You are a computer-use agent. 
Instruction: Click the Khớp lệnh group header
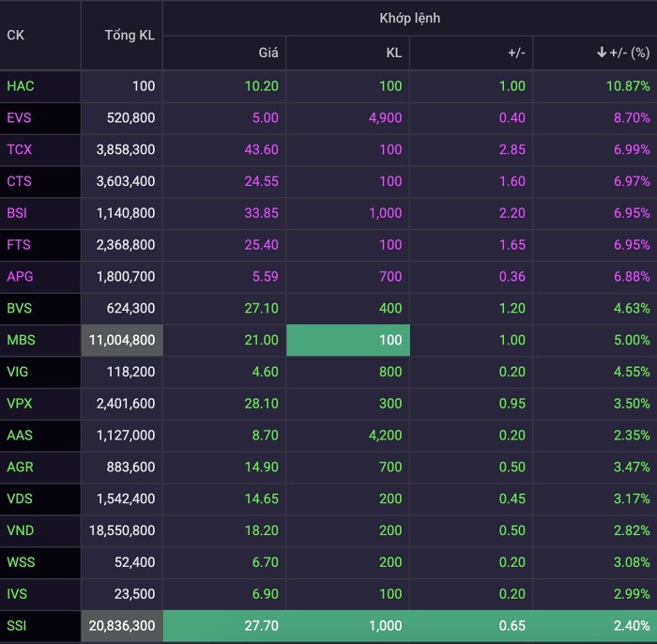coord(410,18)
